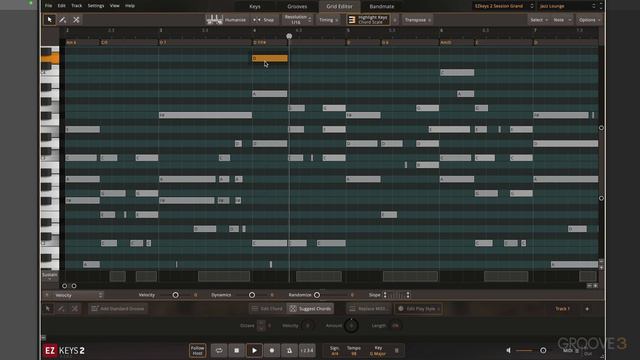Open the Help menu
This screenshot has height=360, width=640.
click(130, 6)
